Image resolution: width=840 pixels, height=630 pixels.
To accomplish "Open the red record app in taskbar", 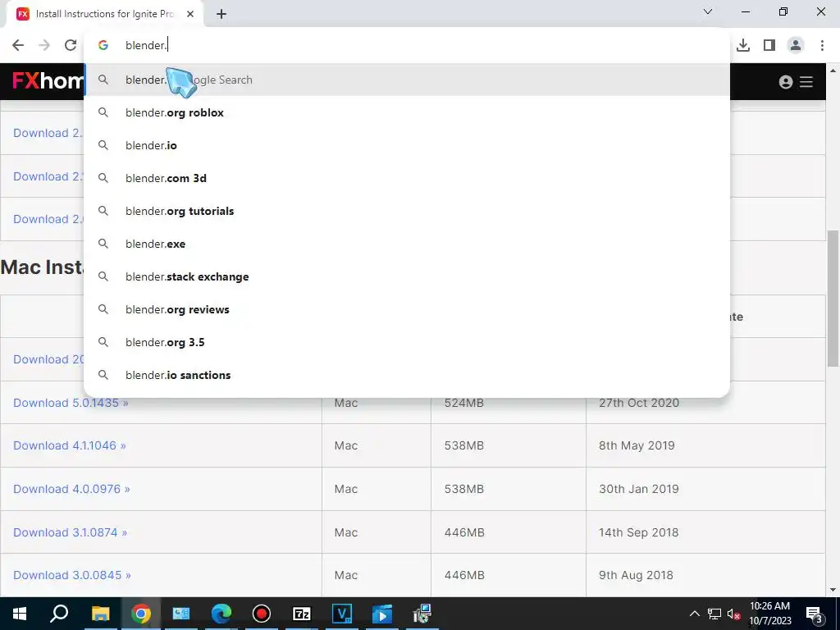I will (x=262, y=614).
